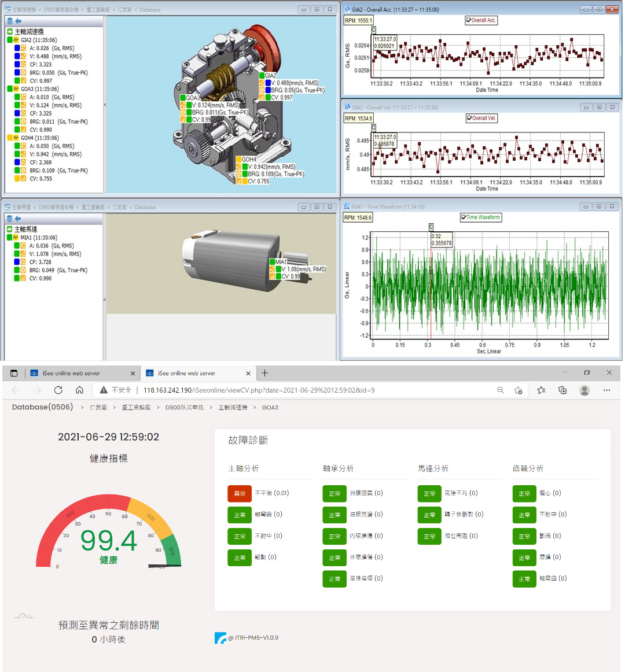The height and width of the screenshot is (672, 625).
Task: Reload the page
Action: coord(58,390)
